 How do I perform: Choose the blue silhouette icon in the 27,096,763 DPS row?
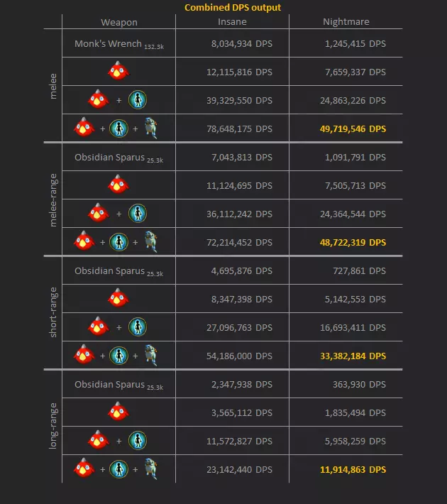[x=138, y=327]
